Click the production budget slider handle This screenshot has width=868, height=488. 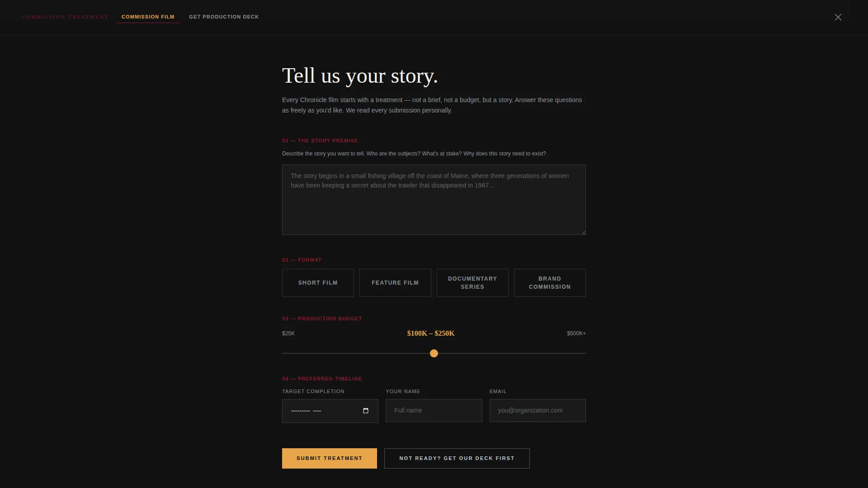click(434, 353)
